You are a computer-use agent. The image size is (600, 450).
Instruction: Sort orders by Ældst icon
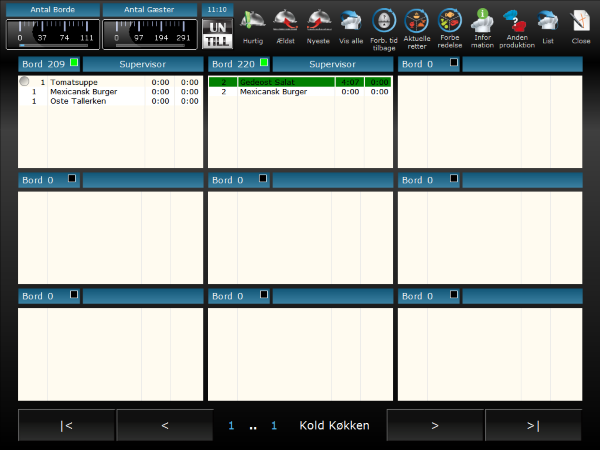(286, 24)
